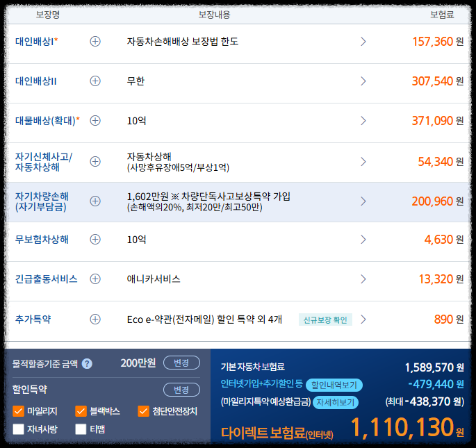Check the 자녀사랑 discount checkbox
476x448 pixels.
pos(19,429)
